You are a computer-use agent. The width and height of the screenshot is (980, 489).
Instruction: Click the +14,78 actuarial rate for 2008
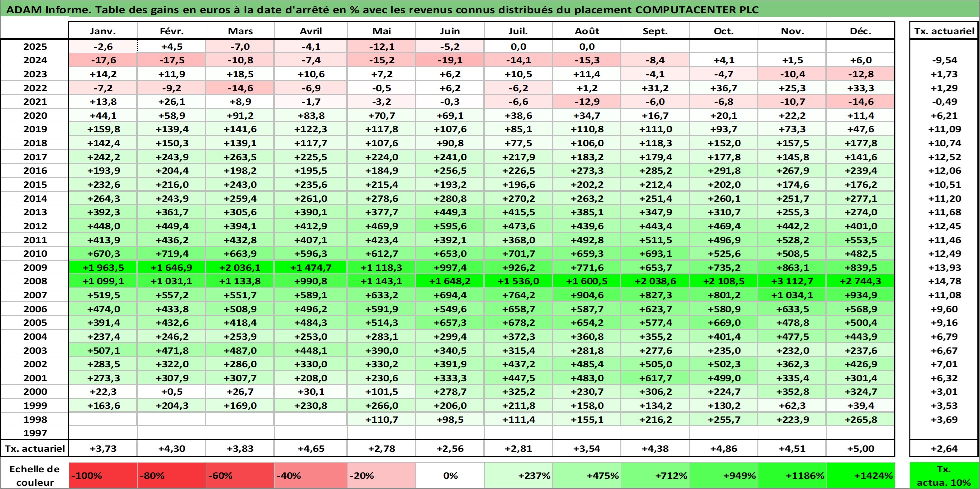[x=944, y=281]
